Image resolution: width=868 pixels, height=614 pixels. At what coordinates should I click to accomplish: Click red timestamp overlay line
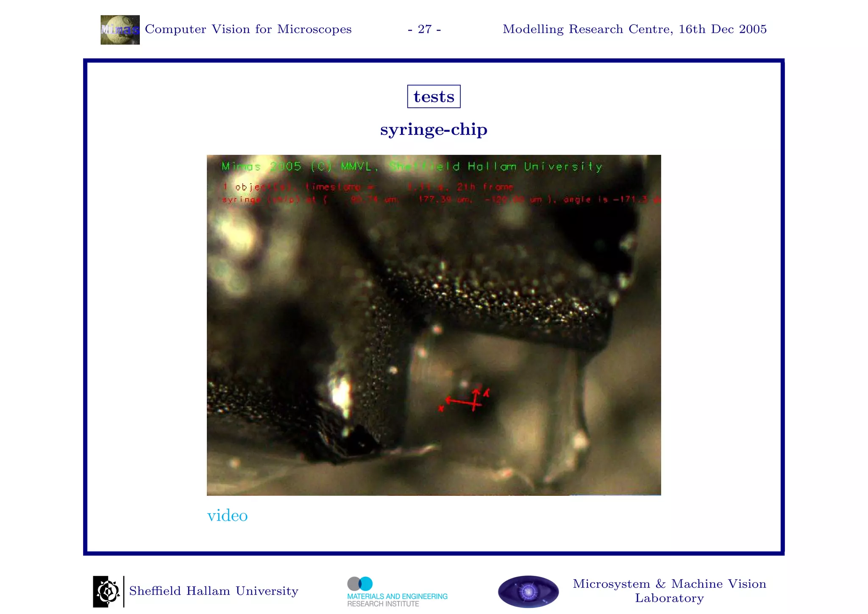point(368,187)
